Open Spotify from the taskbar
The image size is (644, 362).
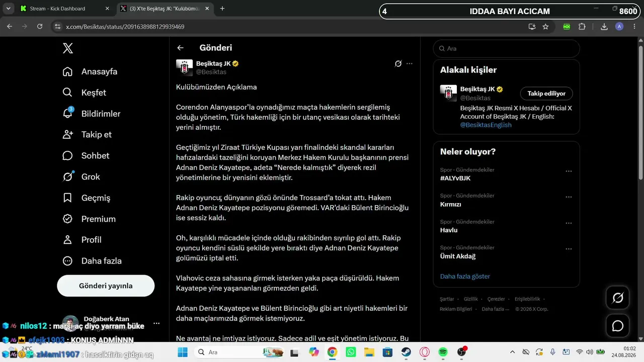point(443,352)
